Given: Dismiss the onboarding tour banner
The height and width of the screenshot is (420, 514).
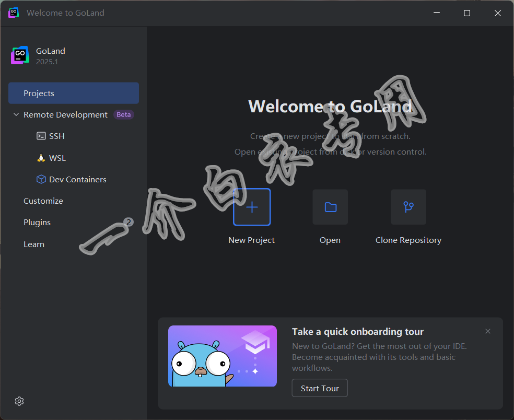Looking at the screenshot, I should click(488, 331).
